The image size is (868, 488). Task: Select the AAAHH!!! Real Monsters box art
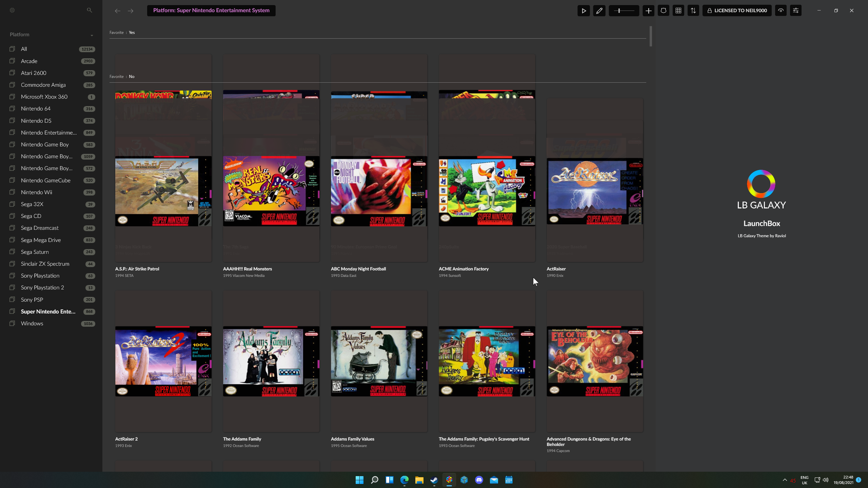[271, 191]
